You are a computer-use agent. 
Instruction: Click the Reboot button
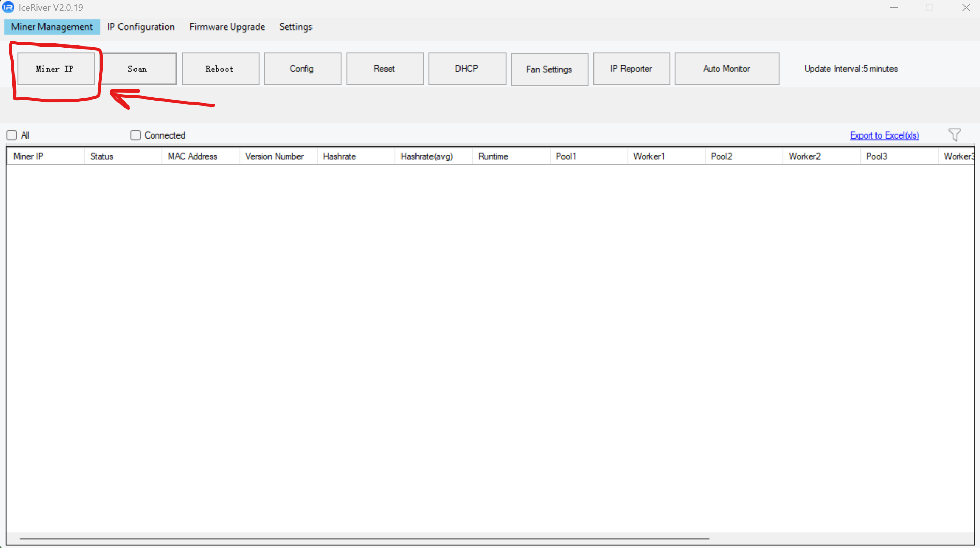point(220,69)
